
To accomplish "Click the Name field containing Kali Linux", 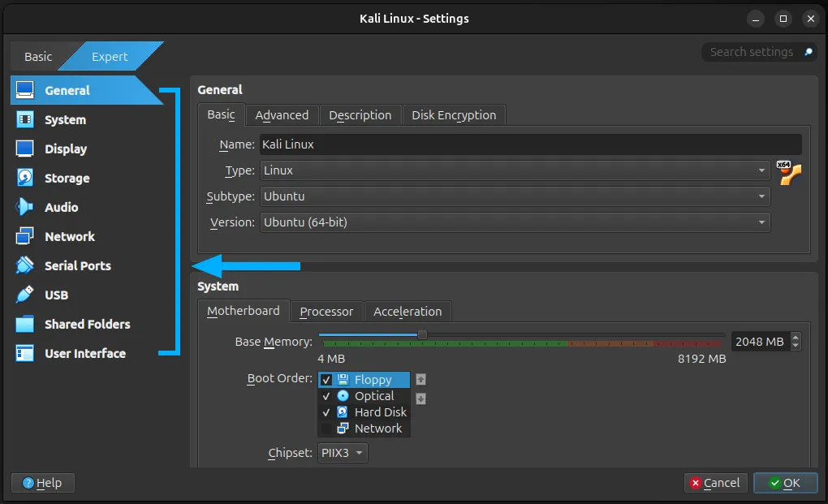I will [x=531, y=144].
